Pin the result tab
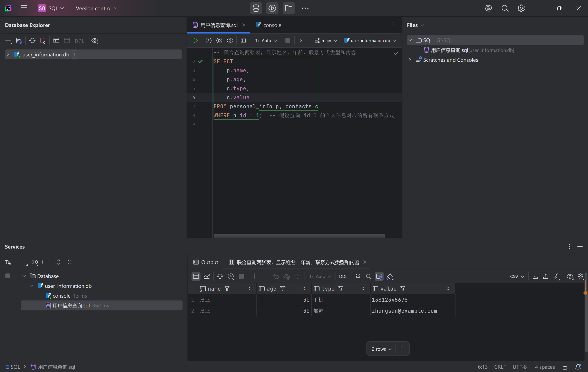This screenshot has height=372, width=588. tap(358, 276)
